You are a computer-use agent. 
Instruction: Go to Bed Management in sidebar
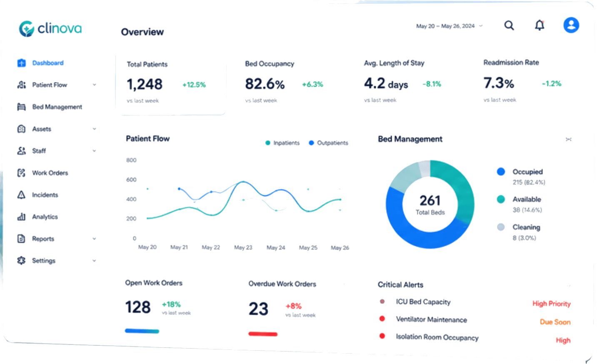(x=57, y=107)
